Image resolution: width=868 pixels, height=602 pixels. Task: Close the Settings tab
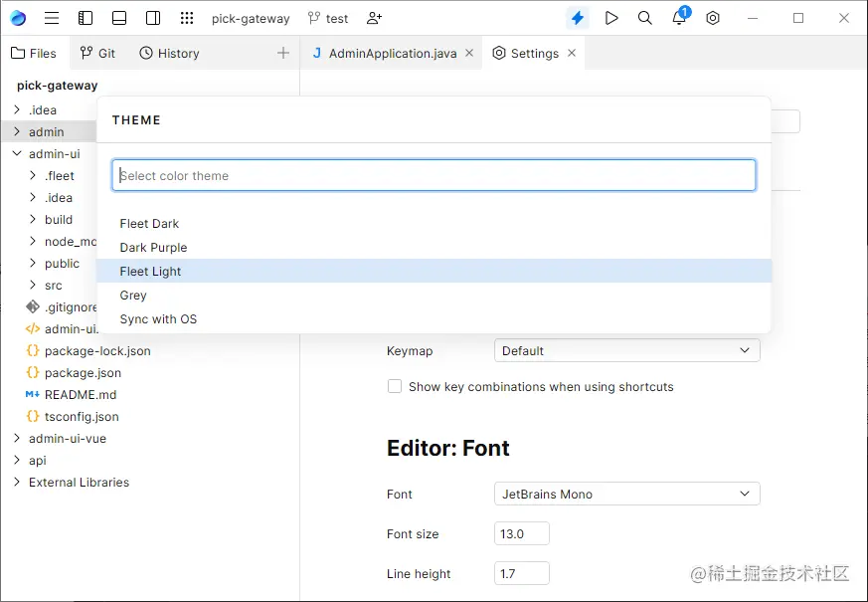572,53
